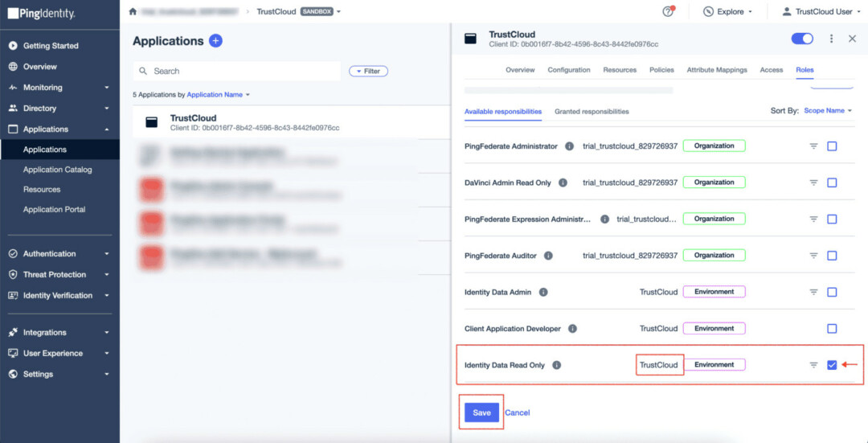Click filter lines icon in PingFederate Auditor row
The image size is (868, 443).
coord(813,256)
